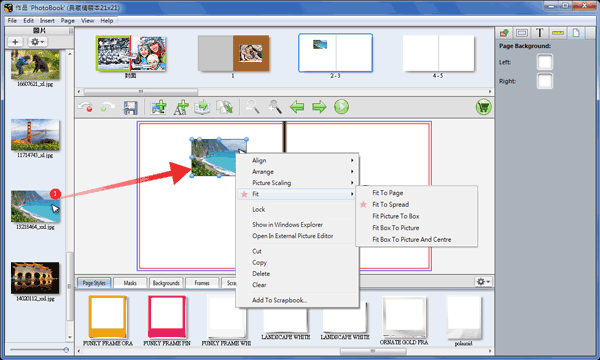Image resolution: width=600 pixels, height=360 pixels.
Task: Open the gear dropdown beside style tabs
Action: point(483,282)
